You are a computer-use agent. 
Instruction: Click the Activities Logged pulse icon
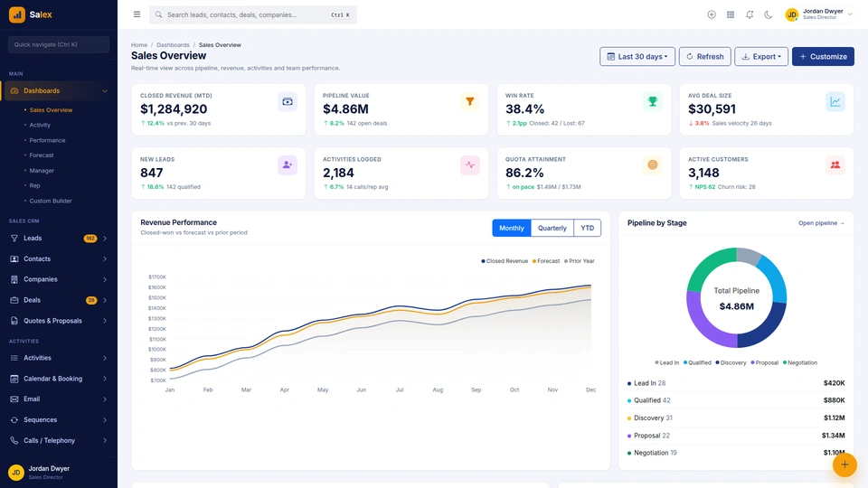[470, 164]
